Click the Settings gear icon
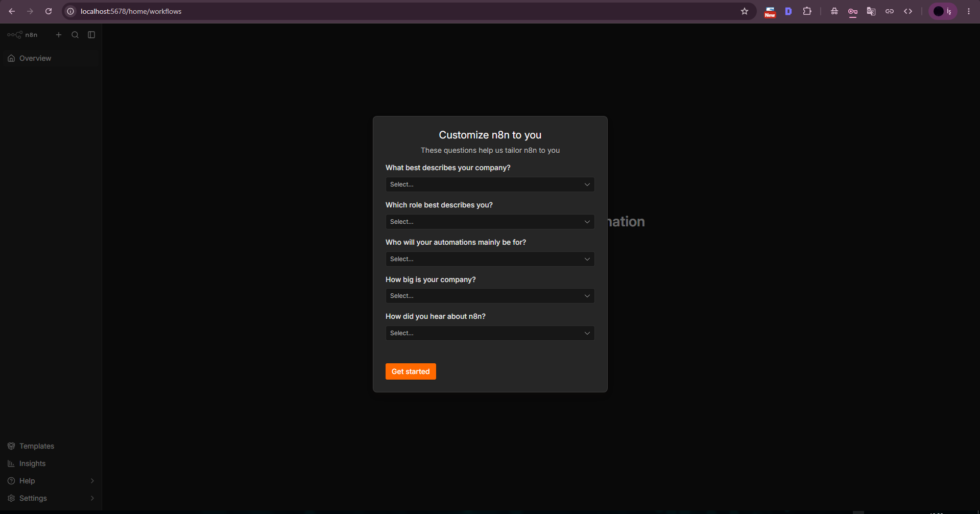Viewport: 980px width, 514px height. tap(11, 498)
